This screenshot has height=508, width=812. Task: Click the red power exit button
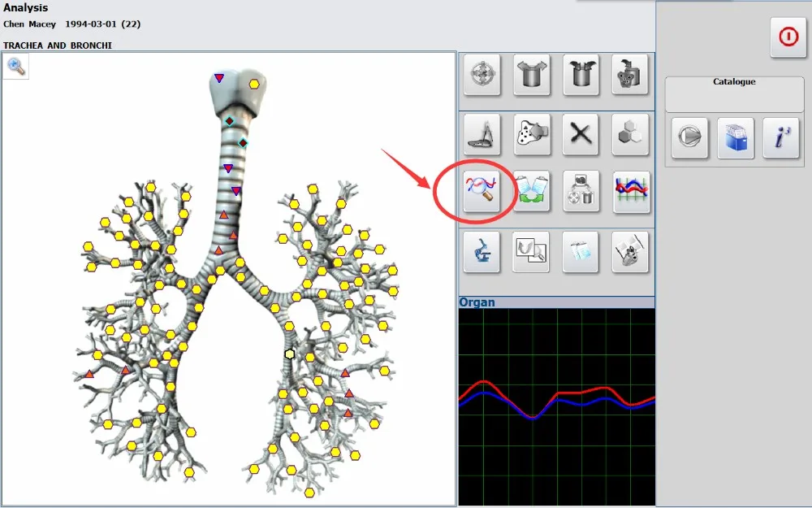pyautogui.click(x=788, y=37)
